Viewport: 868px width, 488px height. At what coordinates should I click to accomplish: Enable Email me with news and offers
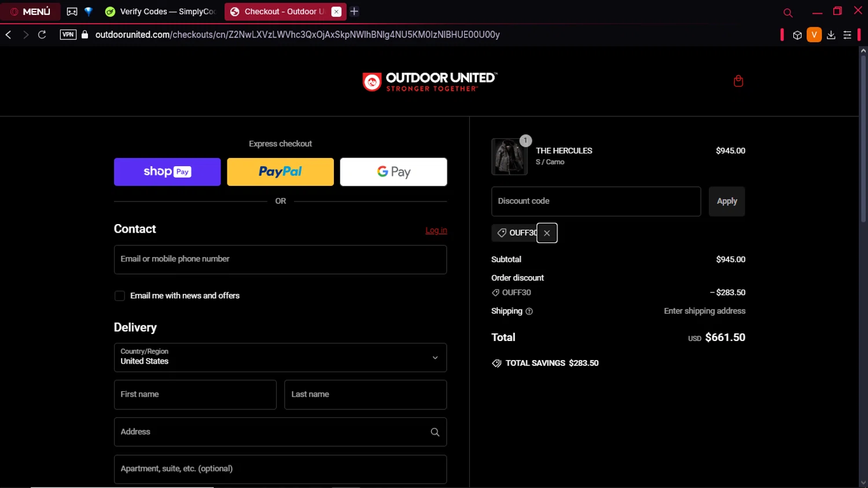point(120,296)
